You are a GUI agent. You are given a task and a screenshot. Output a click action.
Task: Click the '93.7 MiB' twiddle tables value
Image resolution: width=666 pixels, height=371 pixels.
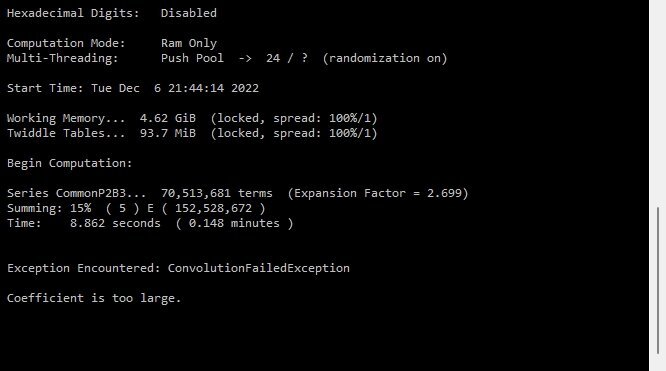[x=168, y=133]
